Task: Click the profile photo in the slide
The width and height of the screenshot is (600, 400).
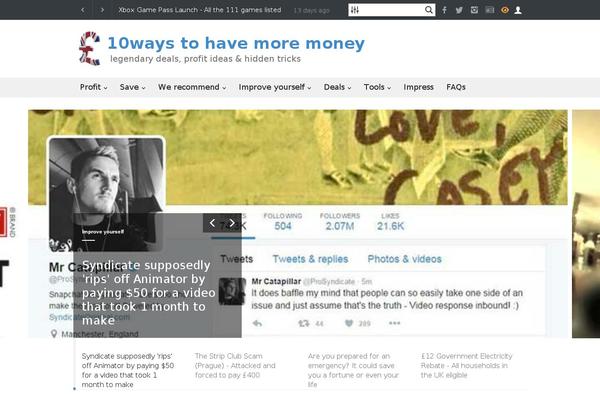Action: (106, 194)
